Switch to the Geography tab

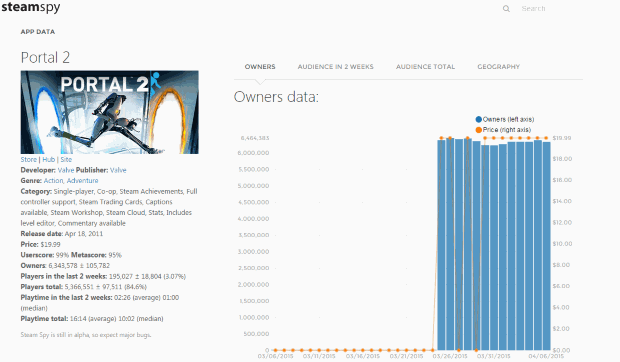(498, 67)
